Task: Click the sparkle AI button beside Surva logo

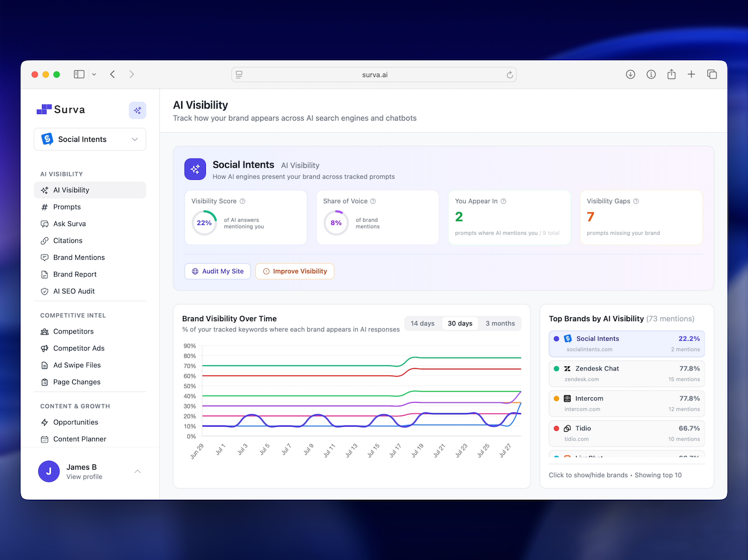Action: [138, 110]
